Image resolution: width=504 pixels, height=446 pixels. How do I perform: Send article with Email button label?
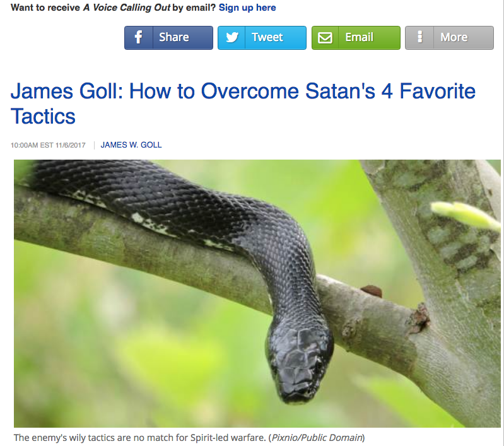point(360,37)
